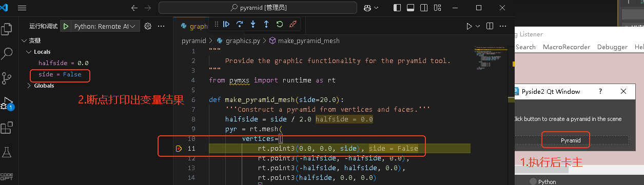Open the Debugger menu in Listener window
644x185 pixels.
pos(612,47)
